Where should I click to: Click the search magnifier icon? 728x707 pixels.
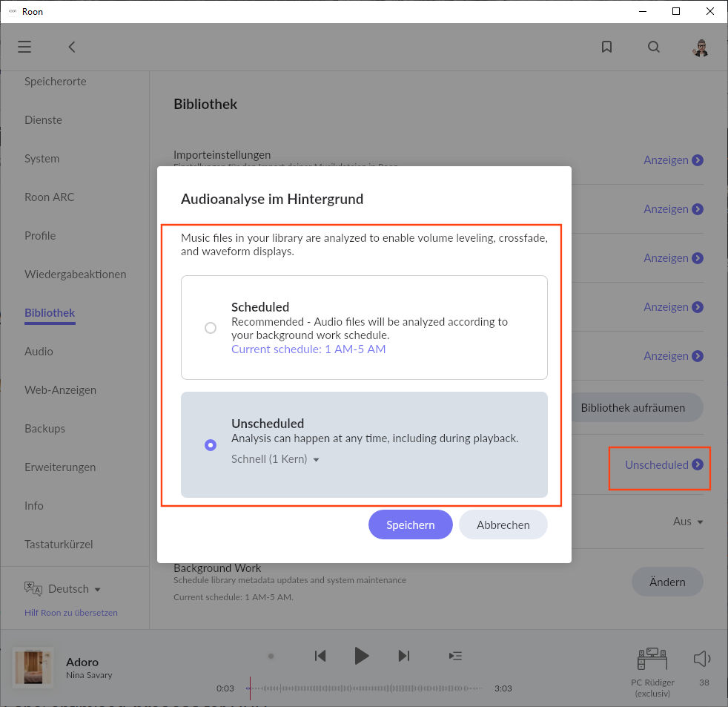coord(653,47)
